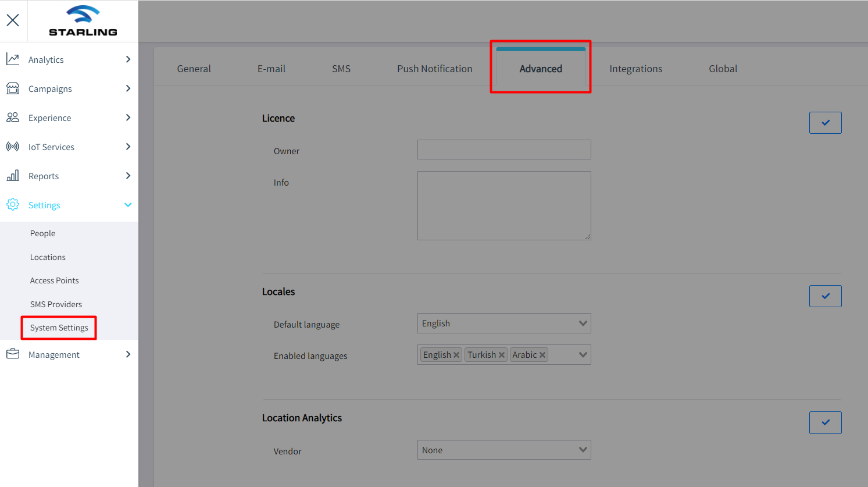Expand the Management menu chevron

point(128,354)
